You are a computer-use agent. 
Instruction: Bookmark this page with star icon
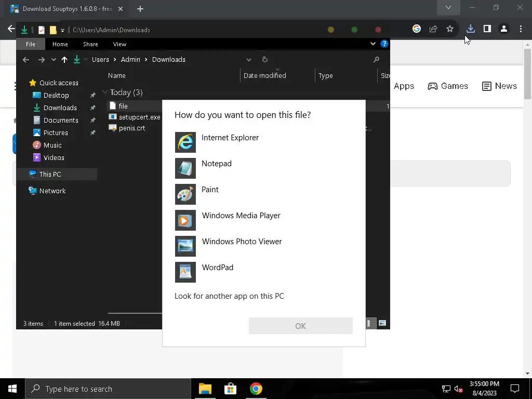click(x=450, y=29)
